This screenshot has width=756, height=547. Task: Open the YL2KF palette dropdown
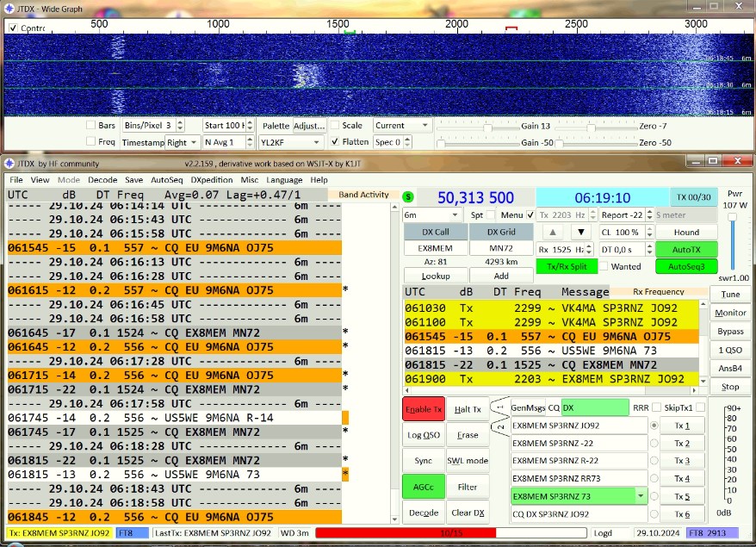290,142
